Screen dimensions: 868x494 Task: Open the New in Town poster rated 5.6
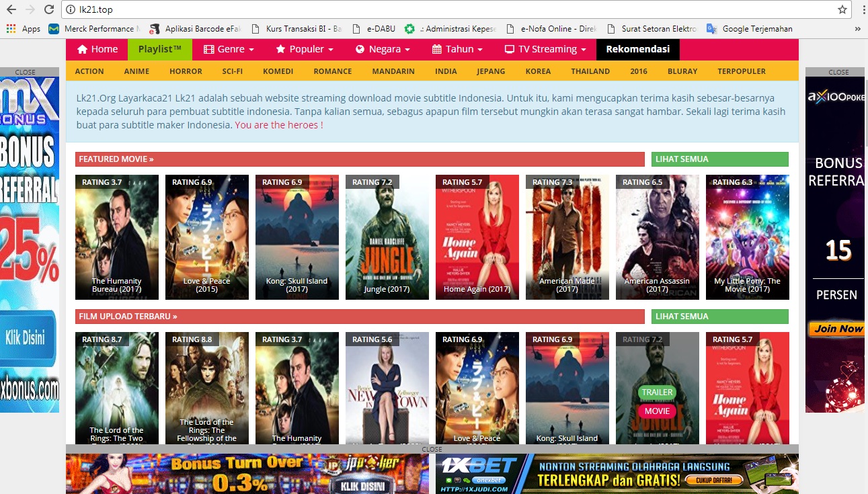[x=387, y=388]
